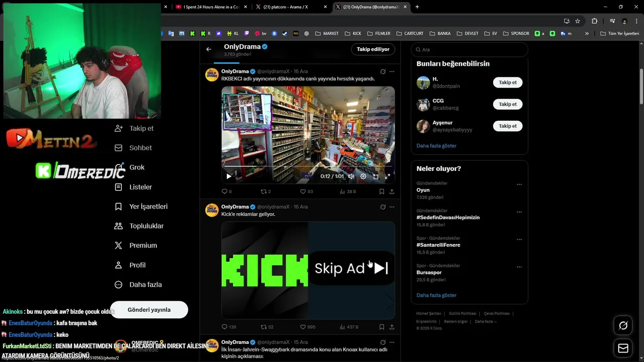Viewport: 644px width, 362px height.
Task: Open the messages floating envelope button
Action: (623, 348)
